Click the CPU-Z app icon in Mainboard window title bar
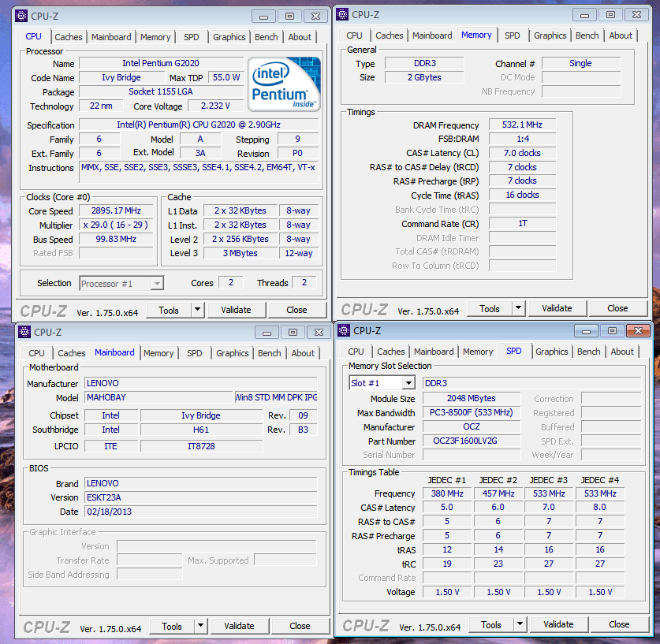The image size is (660, 644). click(x=24, y=332)
